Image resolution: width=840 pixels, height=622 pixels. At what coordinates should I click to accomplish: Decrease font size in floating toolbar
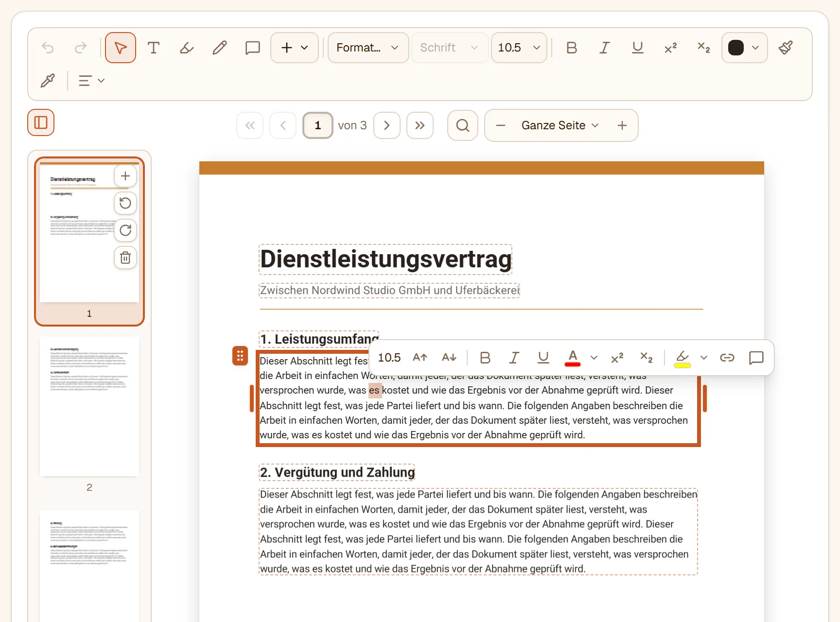coord(449,358)
